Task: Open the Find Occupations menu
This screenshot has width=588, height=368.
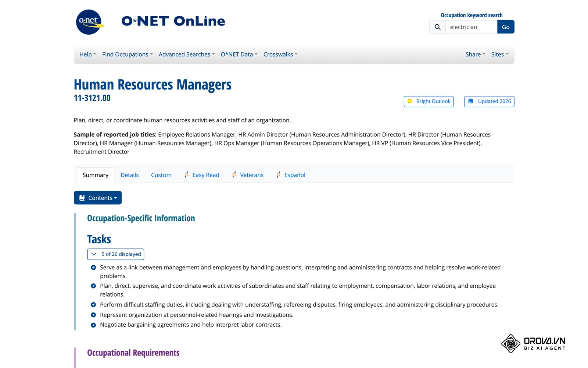Action: 128,54
